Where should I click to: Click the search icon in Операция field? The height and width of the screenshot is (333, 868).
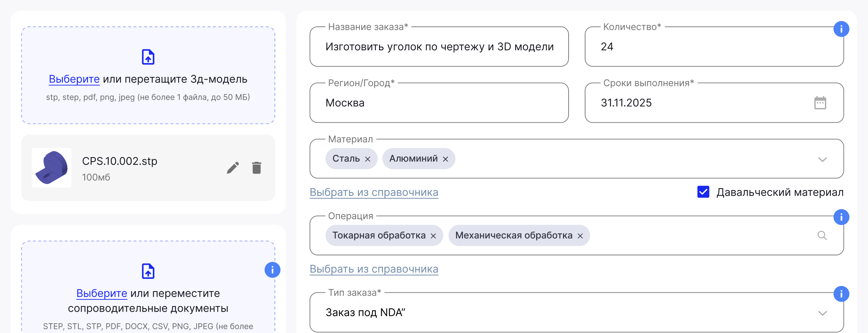tap(822, 235)
